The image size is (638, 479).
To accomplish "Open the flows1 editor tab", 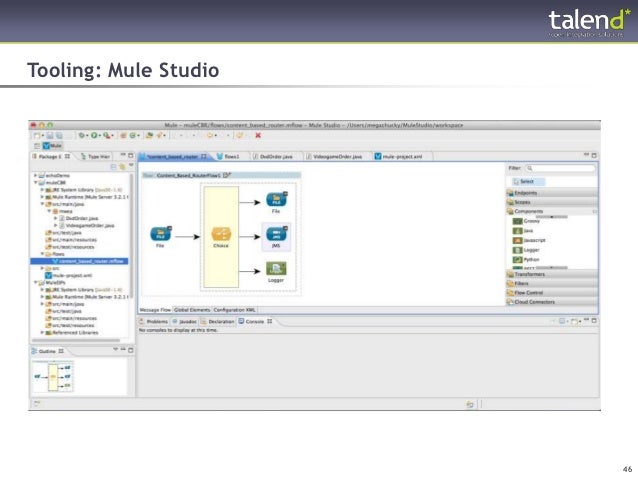I will [228, 156].
